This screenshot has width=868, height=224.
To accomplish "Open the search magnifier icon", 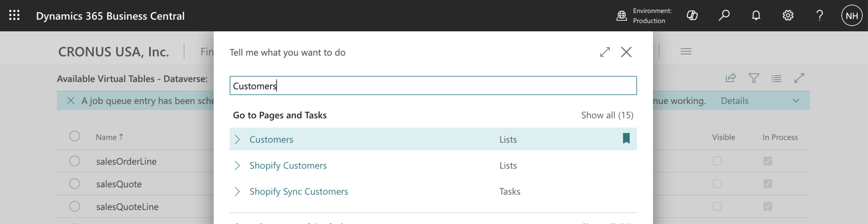I will [724, 15].
